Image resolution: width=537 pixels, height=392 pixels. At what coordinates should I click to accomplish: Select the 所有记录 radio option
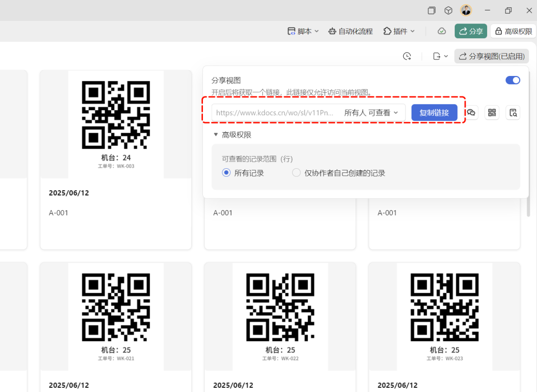226,173
